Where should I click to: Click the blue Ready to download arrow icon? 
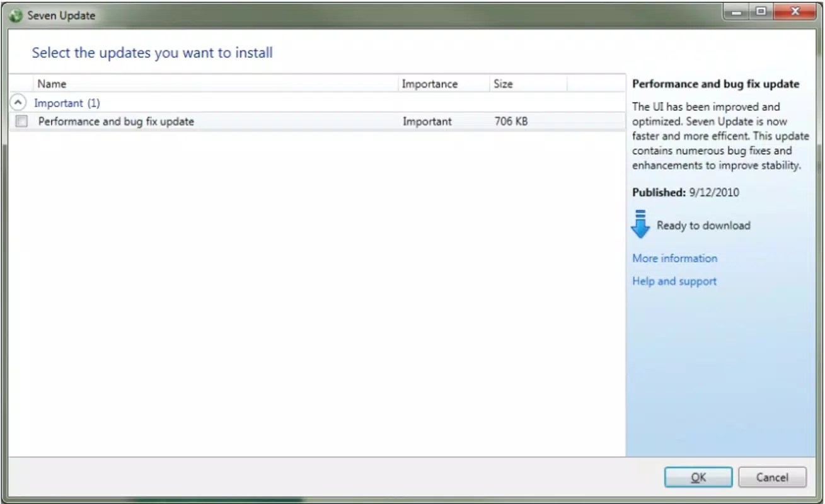[x=640, y=224]
